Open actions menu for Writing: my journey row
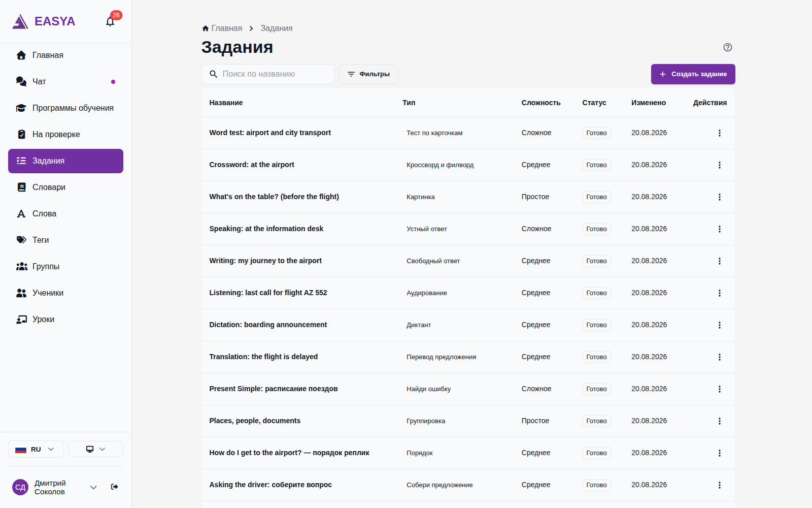 pos(719,261)
